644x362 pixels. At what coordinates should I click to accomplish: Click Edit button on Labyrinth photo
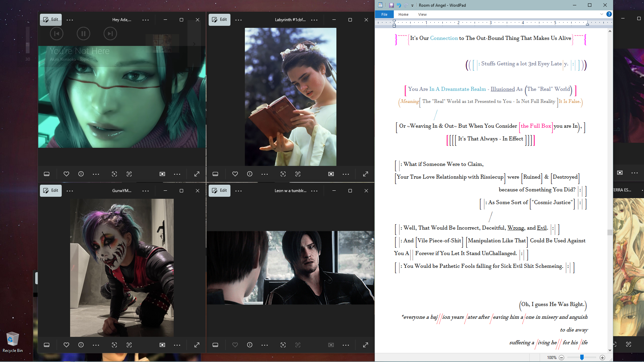(x=219, y=19)
